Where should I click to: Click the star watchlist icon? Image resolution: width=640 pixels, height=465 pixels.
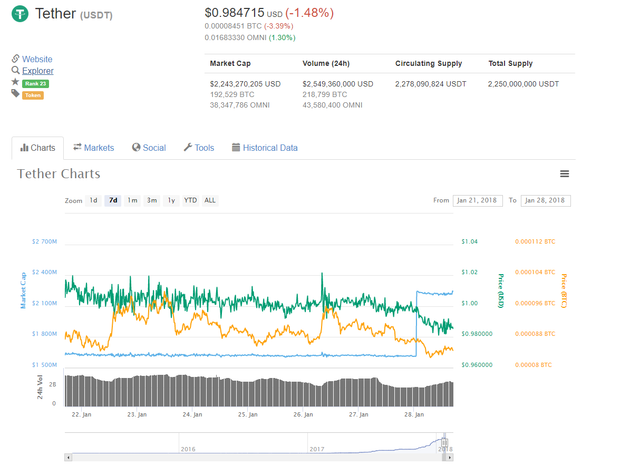click(x=16, y=82)
